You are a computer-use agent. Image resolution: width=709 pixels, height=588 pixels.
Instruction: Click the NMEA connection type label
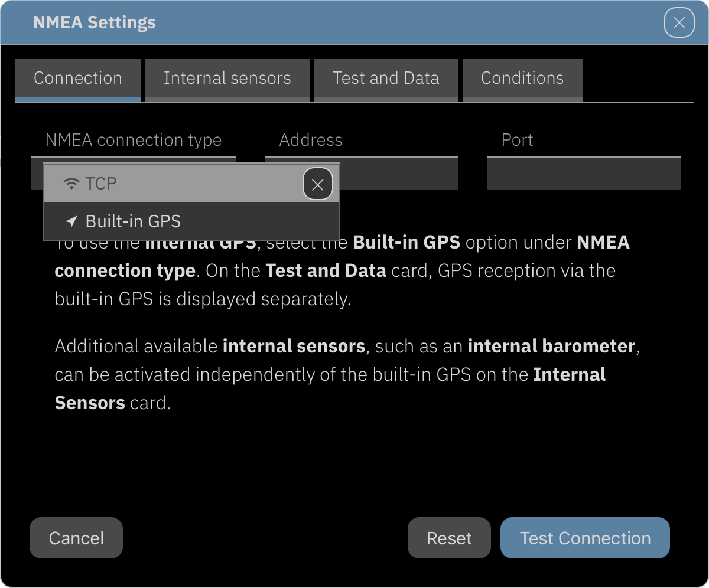134,140
